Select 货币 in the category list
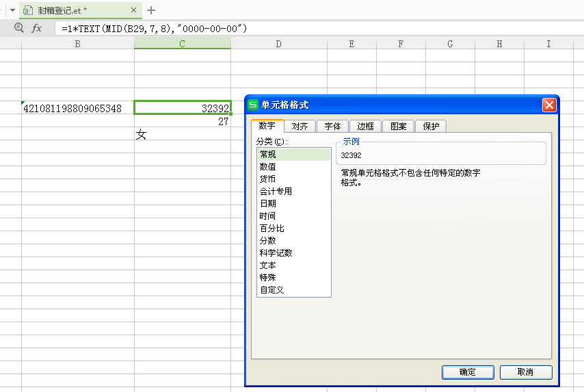The height and width of the screenshot is (392, 584). [x=294, y=179]
